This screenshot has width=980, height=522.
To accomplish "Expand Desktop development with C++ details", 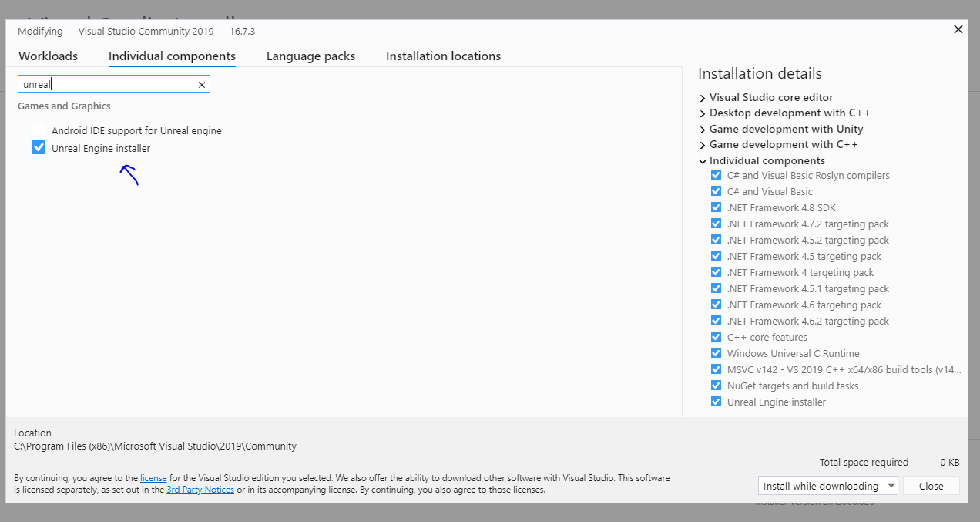I will click(x=703, y=113).
